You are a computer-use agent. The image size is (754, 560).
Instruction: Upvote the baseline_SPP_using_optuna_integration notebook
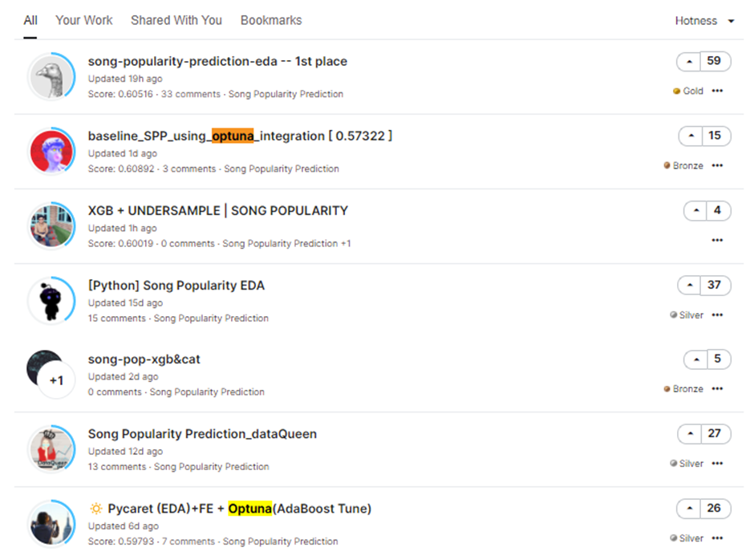pyautogui.click(x=691, y=136)
